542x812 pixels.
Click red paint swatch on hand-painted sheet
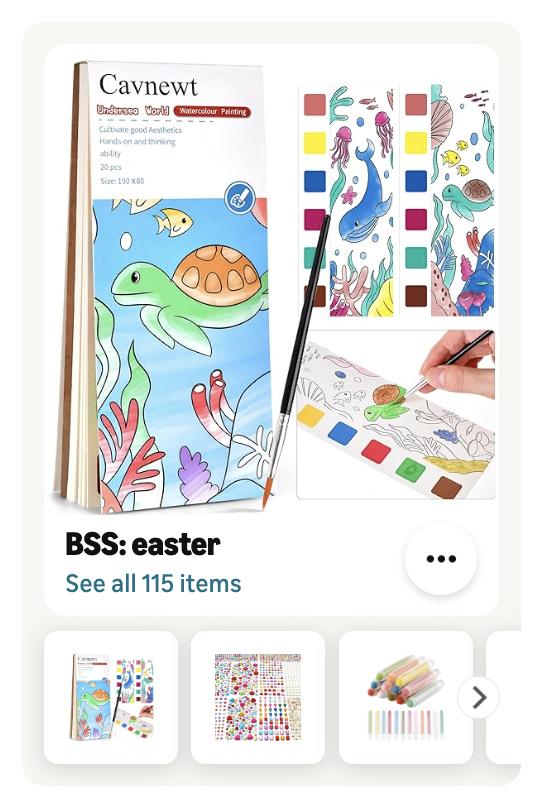[376, 452]
